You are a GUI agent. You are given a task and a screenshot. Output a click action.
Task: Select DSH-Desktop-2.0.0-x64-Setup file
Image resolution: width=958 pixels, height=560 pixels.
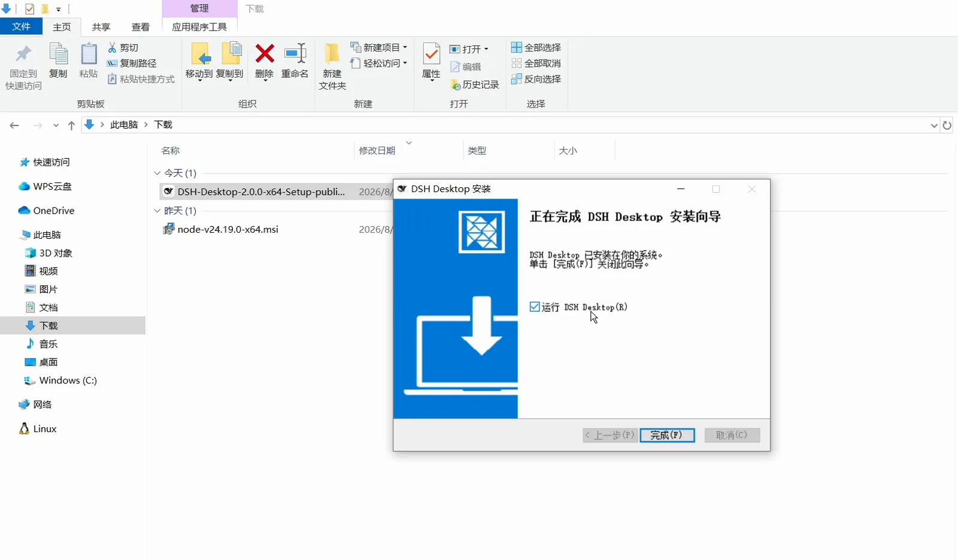pos(261,192)
